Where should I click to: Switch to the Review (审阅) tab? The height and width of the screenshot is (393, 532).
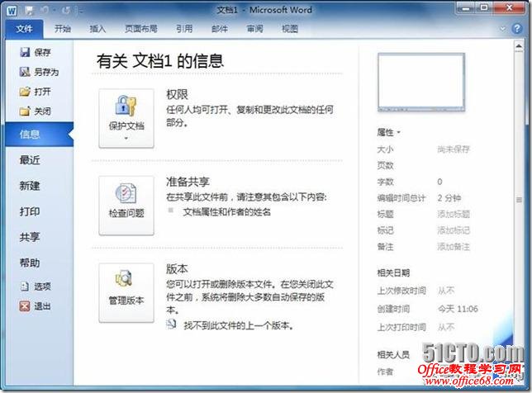click(254, 29)
